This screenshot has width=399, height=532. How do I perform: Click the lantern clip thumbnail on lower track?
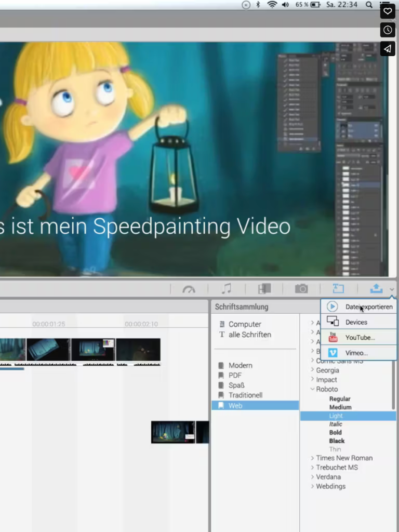[173, 432]
